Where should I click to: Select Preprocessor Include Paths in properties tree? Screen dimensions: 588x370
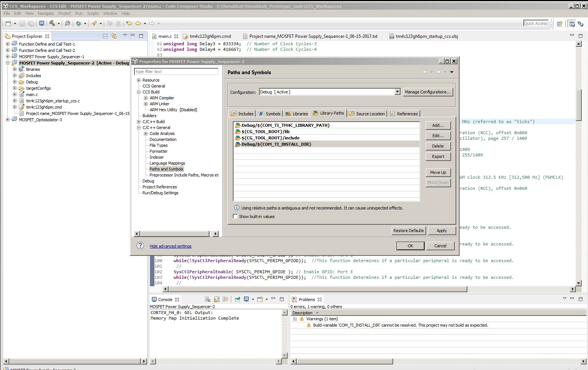click(x=184, y=175)
